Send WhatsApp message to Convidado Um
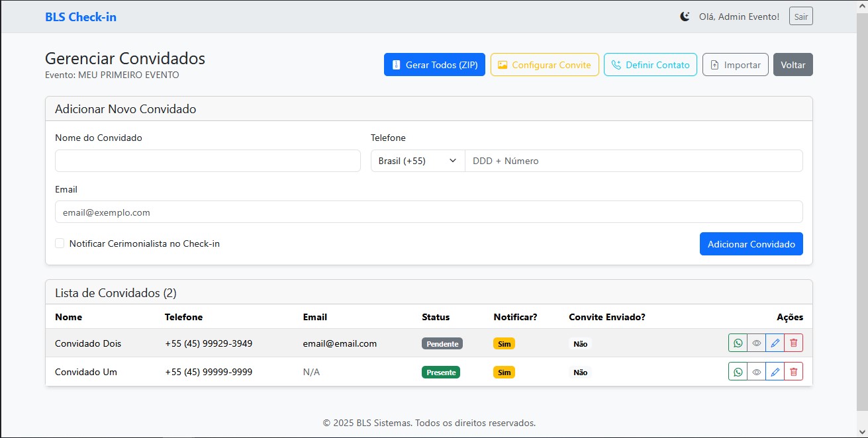This screenshot has height=438, width=868. coord(738,371)
